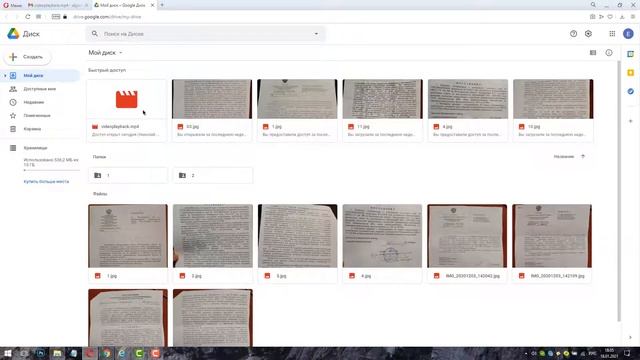Click the vertical page scrollbar
The width and height of the screenshot is (640, 360).
[619, 191]
